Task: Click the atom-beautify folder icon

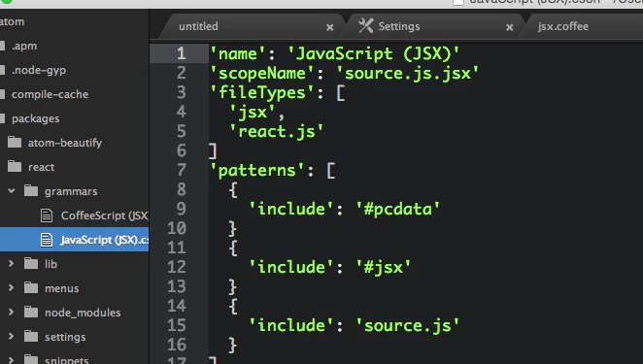Action: tap(15, 143)
